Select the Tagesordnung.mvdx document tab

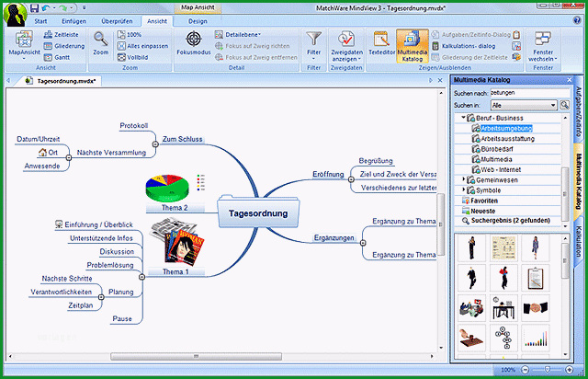pos(62,81)
